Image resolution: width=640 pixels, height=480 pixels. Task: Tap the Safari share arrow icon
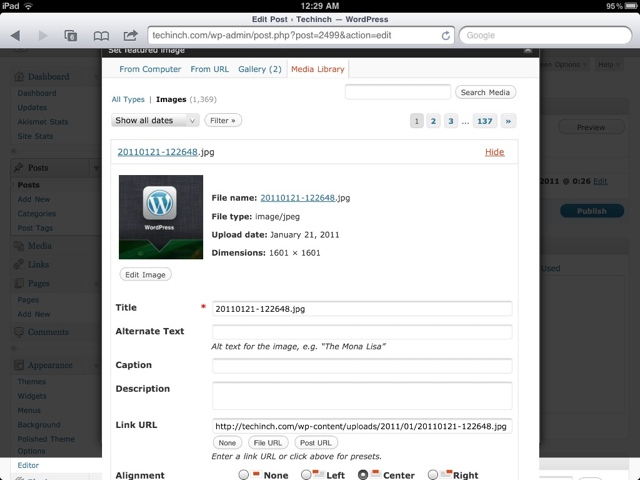[130, 36]
